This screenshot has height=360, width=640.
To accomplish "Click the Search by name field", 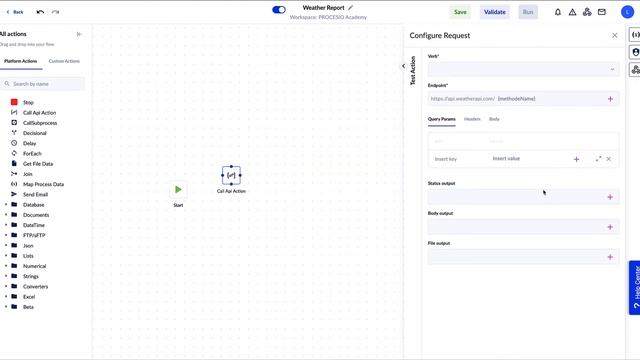I will pos(42,84).
